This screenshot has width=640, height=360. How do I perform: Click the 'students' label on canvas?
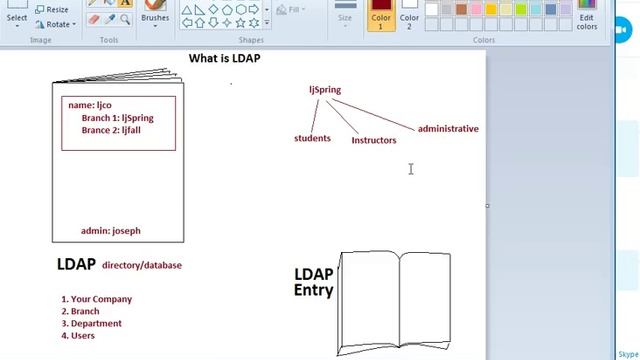312,138
